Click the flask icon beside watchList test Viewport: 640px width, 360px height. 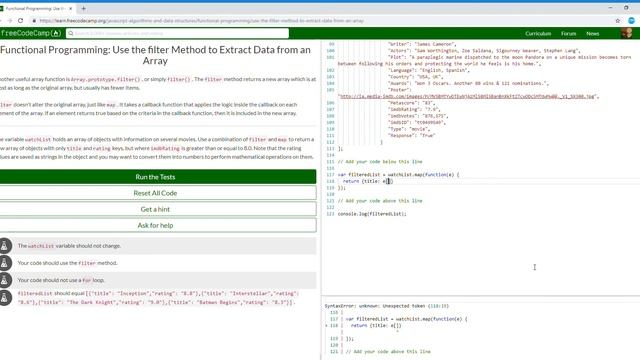[x=4, y=246]
